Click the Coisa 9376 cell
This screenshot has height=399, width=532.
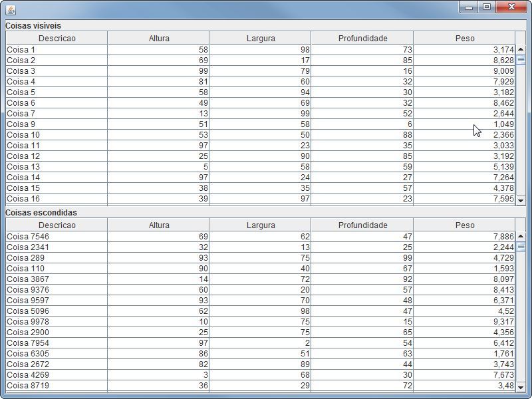pos(57,290)
